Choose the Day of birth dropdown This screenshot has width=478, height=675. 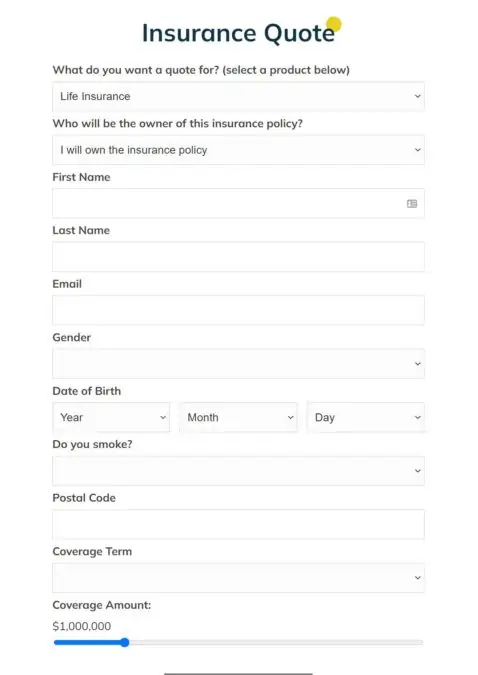[x=366, y=417]
